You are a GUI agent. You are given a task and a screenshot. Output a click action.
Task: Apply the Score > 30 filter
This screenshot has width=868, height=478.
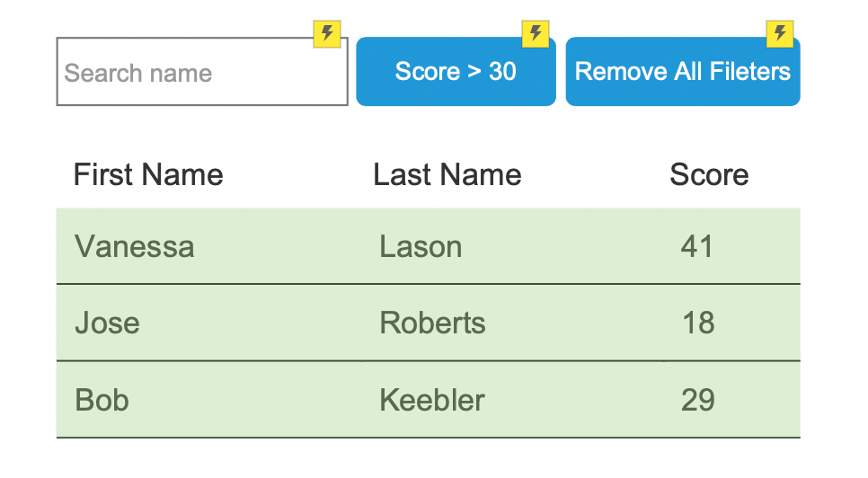tap(456, 71)
